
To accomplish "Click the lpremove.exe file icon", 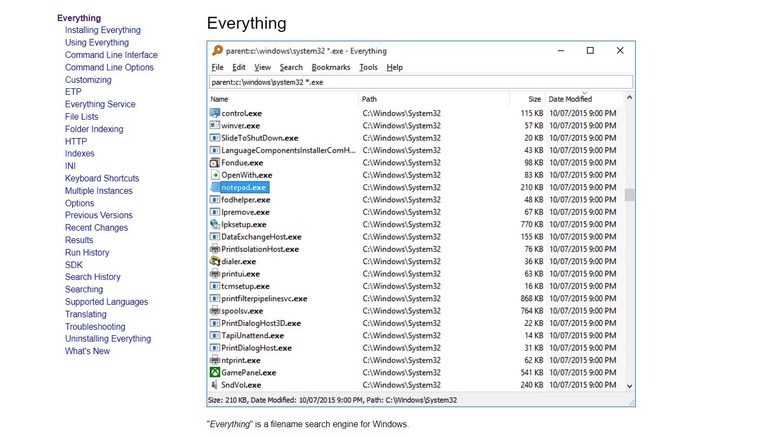I will click(214, 212).
